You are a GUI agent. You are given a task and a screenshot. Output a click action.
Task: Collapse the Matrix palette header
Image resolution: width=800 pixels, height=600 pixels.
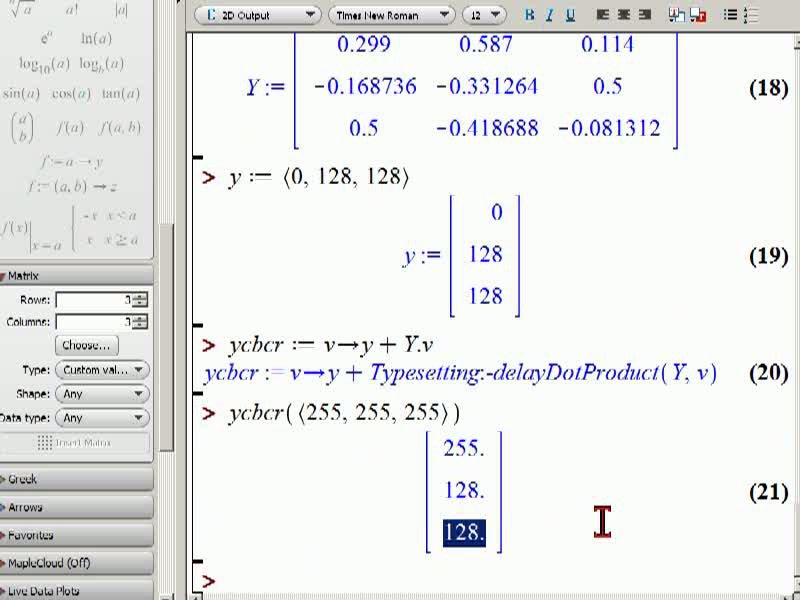(77, 276)
